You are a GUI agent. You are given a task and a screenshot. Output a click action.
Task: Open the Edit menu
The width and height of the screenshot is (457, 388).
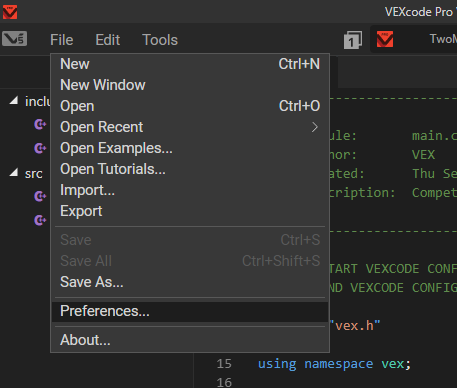tap(107, 40)
